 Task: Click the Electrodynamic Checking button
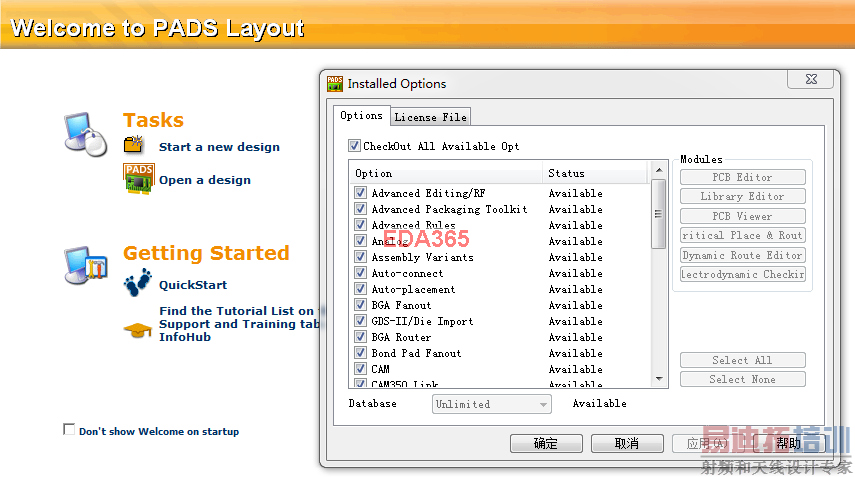[743, 274]
